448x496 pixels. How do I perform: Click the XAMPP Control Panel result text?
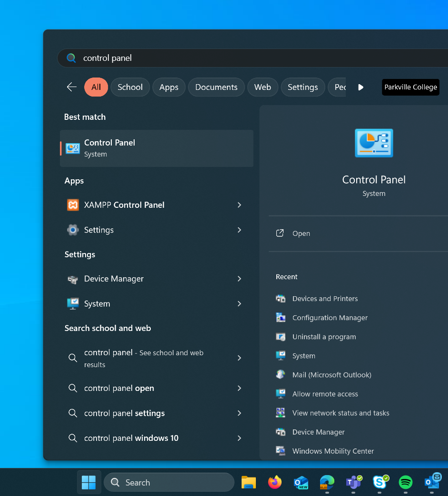124,205
